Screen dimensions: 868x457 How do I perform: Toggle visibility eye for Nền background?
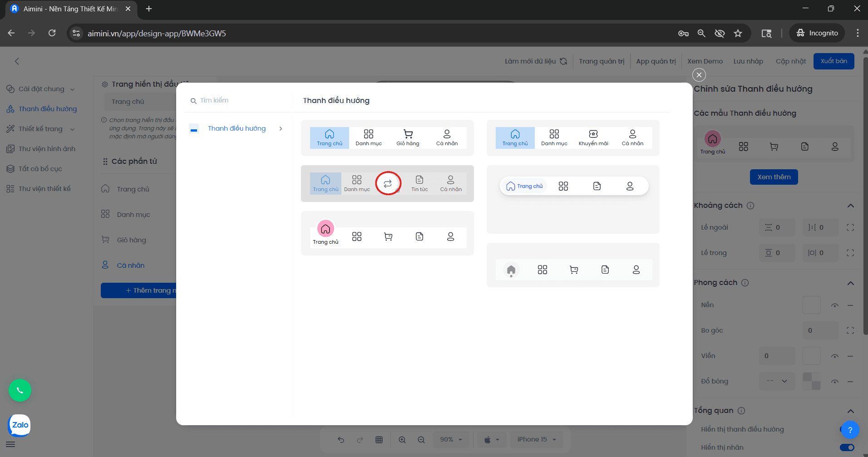click(834, 305)
